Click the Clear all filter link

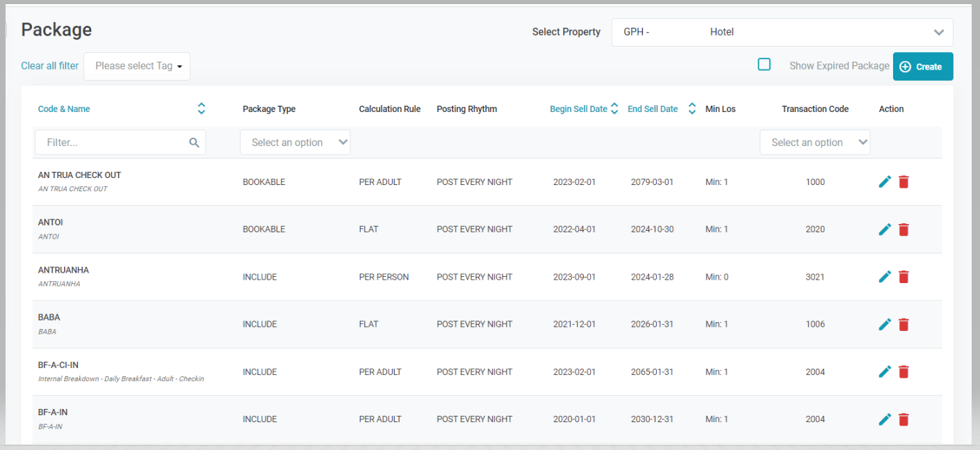click(49, 65)
